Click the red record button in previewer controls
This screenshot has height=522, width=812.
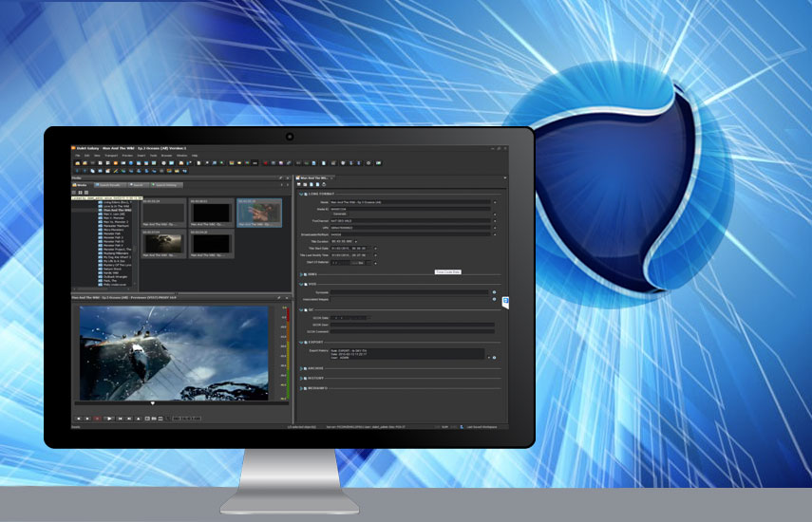point(97,419)
